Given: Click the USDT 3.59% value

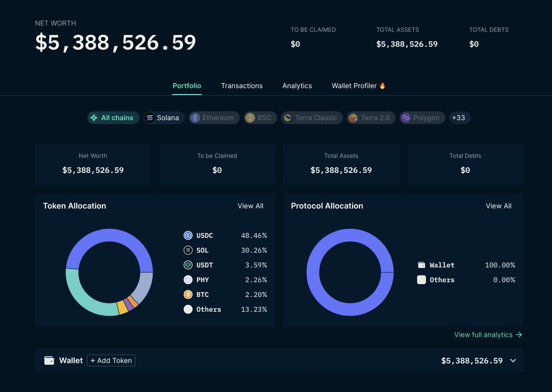Looking at the screenshot, I should tap(256, 265).
